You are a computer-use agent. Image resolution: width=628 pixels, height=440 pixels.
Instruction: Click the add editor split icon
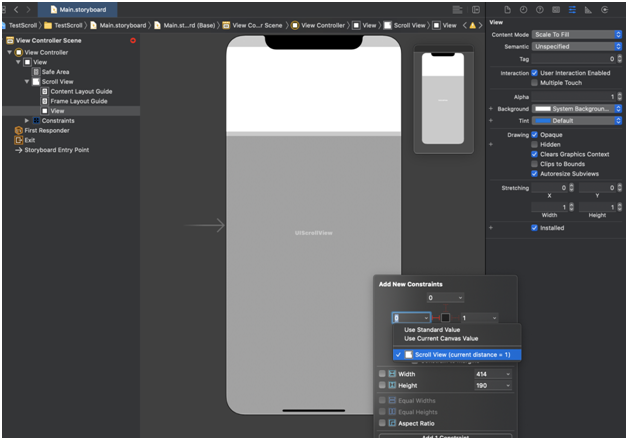tap(476, 10)
